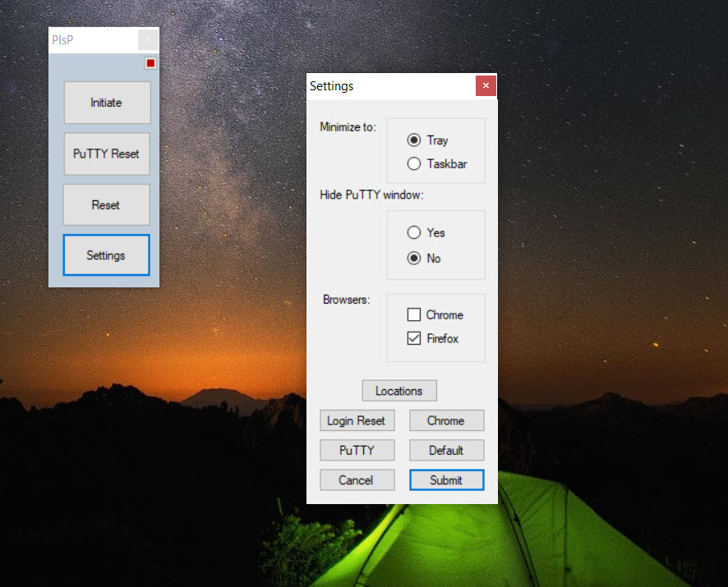728x587 pixels.
Task: Restore defaults with the Default button
Action: click(447, 450)
